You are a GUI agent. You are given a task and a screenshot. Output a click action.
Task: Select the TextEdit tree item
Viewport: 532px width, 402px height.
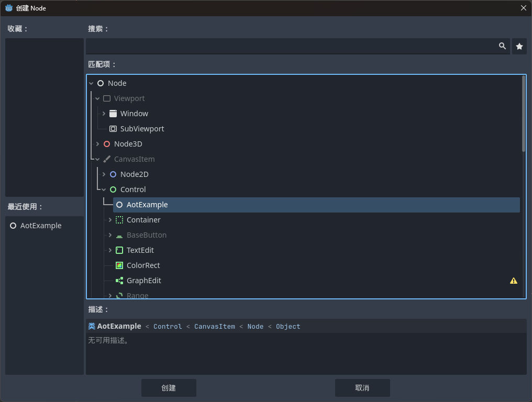pyautogui.click(x=140, y=250)
